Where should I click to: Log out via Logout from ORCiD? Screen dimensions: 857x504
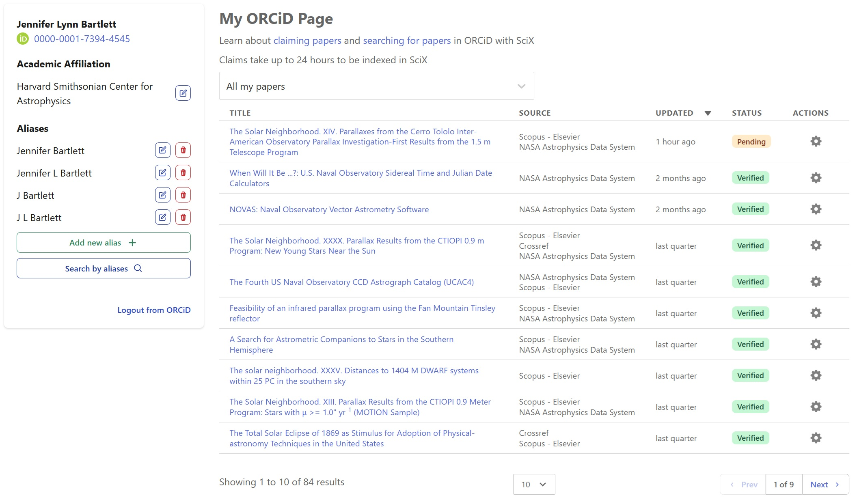pos(154,310)
